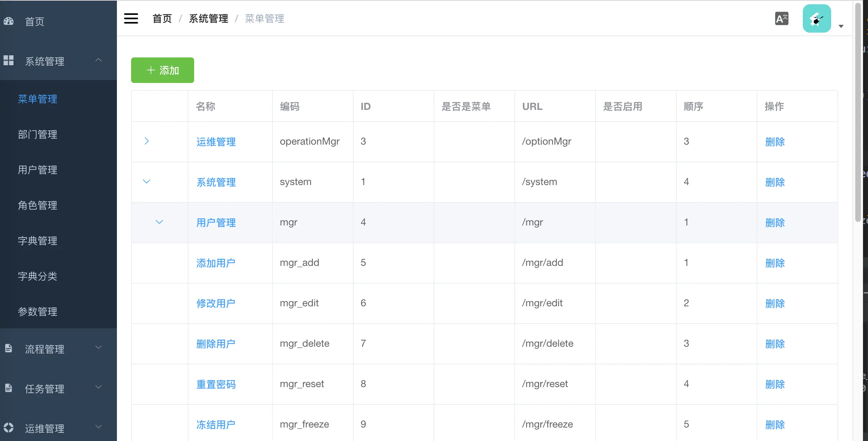Click the document icon beside 流程管理
868x441 pixels.
click(x=9, y=348)
